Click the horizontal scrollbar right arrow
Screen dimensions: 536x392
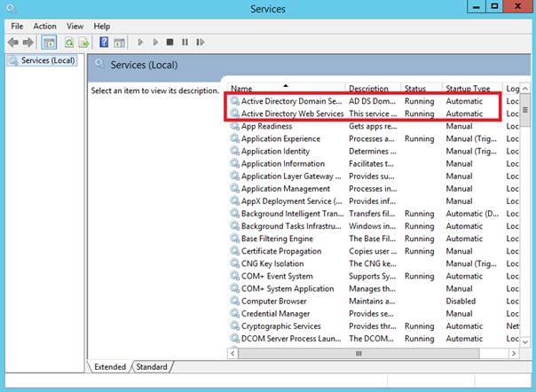pos(514,353)
